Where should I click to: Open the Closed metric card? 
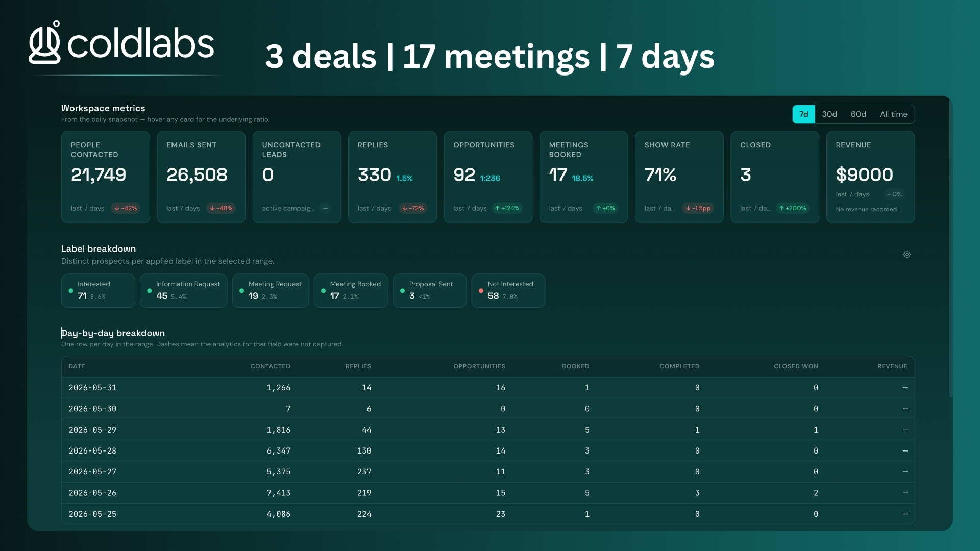[x=775, y=177]
